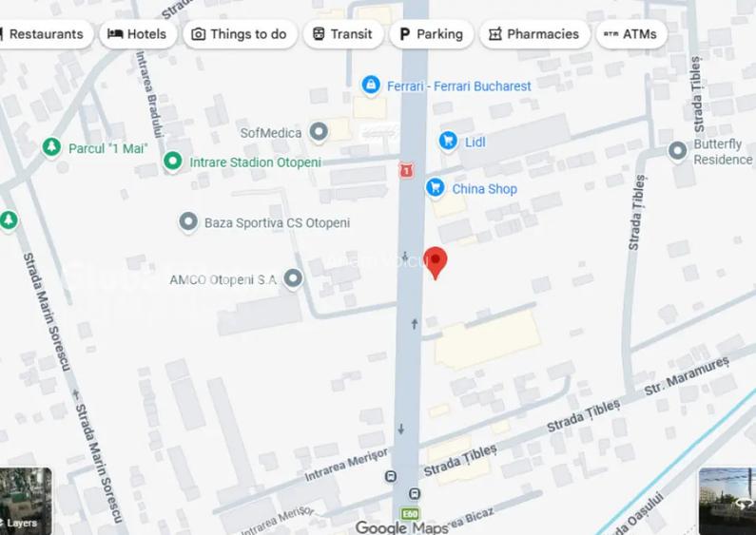Open the Lidl shopping cart marker
This screenshot has height=535, width=756.
(x=449, y=141)
